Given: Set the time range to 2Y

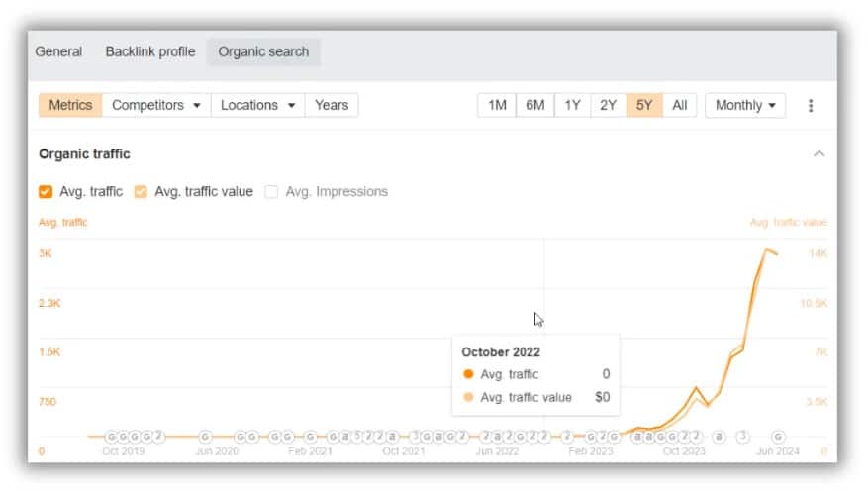Looking at the screenshot, I should click(608, 105).
